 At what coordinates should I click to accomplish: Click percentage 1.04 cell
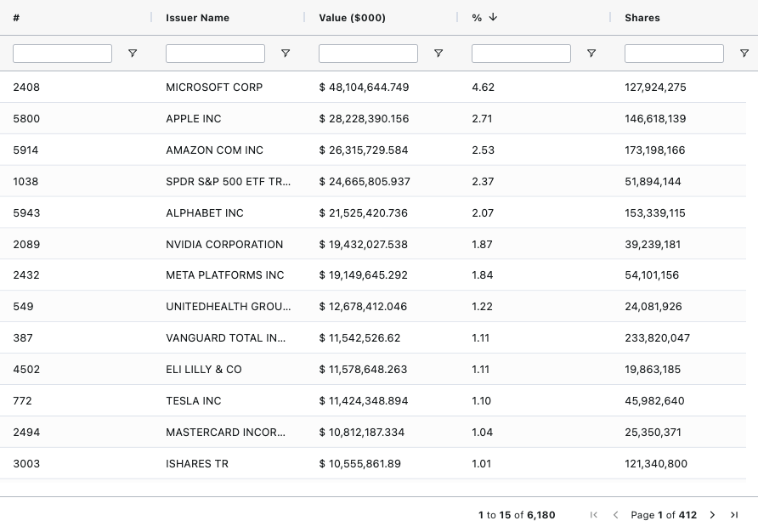coord(483,432)
